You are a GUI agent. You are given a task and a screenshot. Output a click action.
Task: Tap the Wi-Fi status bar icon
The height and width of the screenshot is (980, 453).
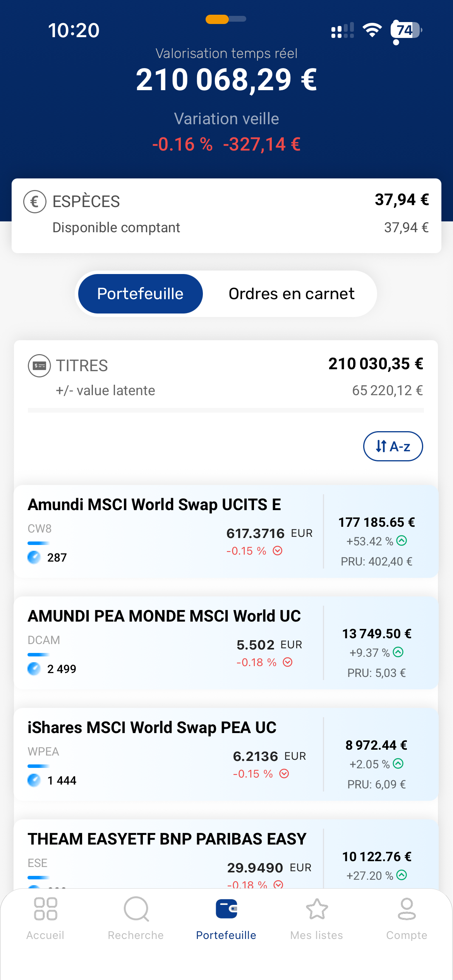(x=372, y=30)
